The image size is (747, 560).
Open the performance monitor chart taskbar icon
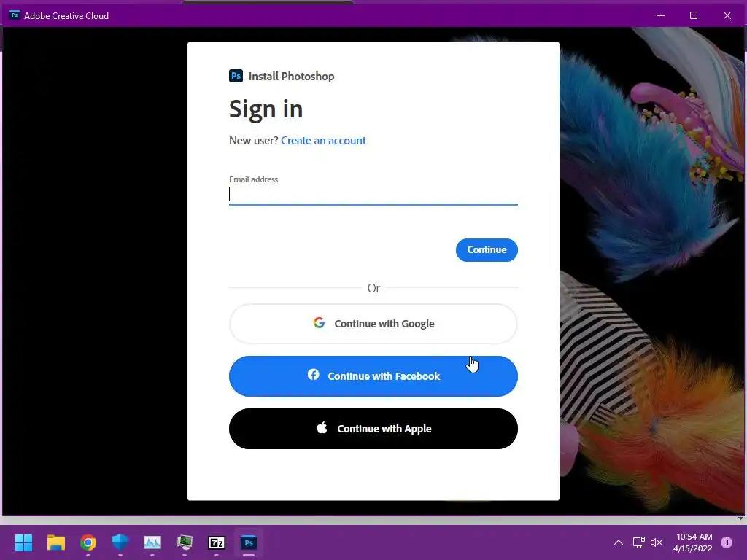[152, 542]
